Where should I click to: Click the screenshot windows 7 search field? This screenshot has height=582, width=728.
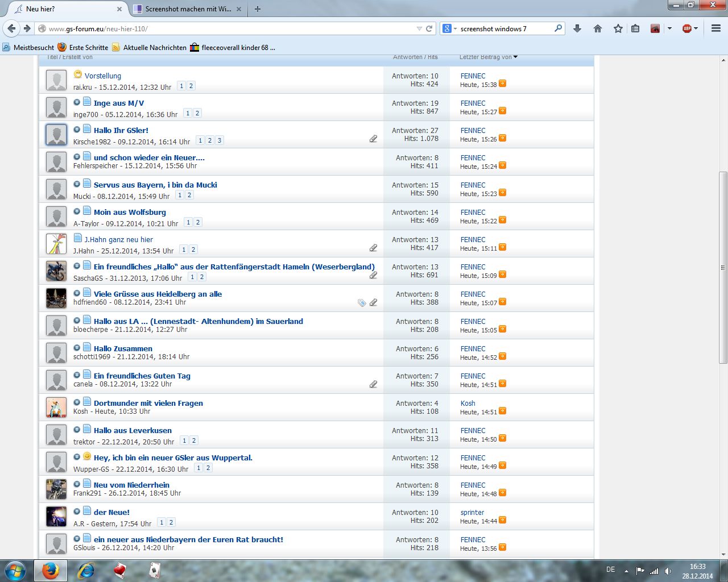[x=503, y=28]
